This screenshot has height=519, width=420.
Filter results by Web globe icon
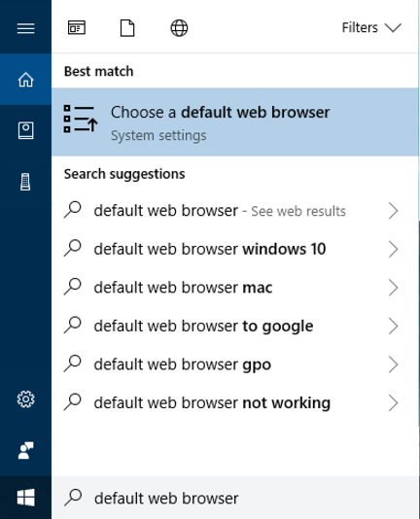(179, 28)
